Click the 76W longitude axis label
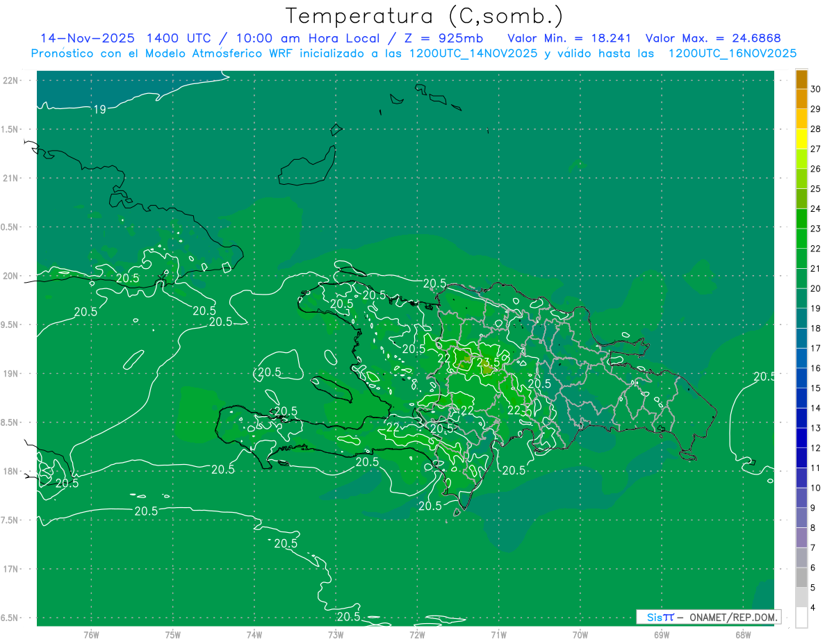This screenshot has height=644, width=834. (x=91, y=635)
